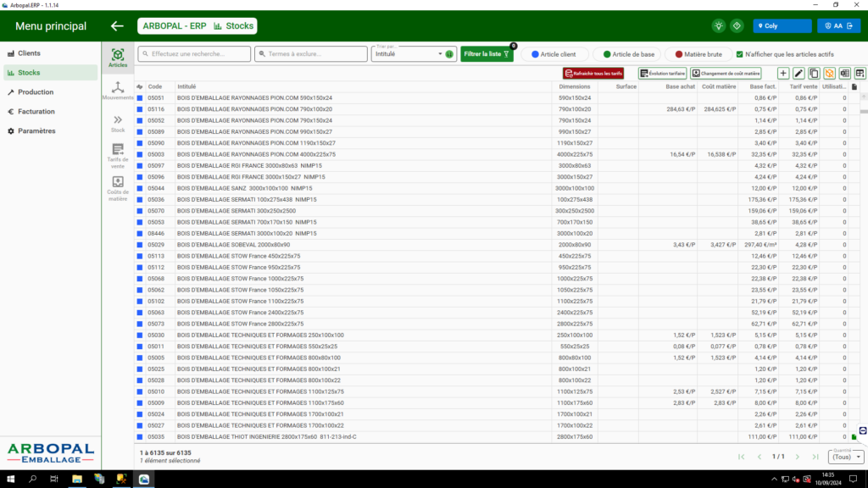Click the green info badge beside Intitulé sort
The width and height of the screenshot is (868, 488).
449,54
